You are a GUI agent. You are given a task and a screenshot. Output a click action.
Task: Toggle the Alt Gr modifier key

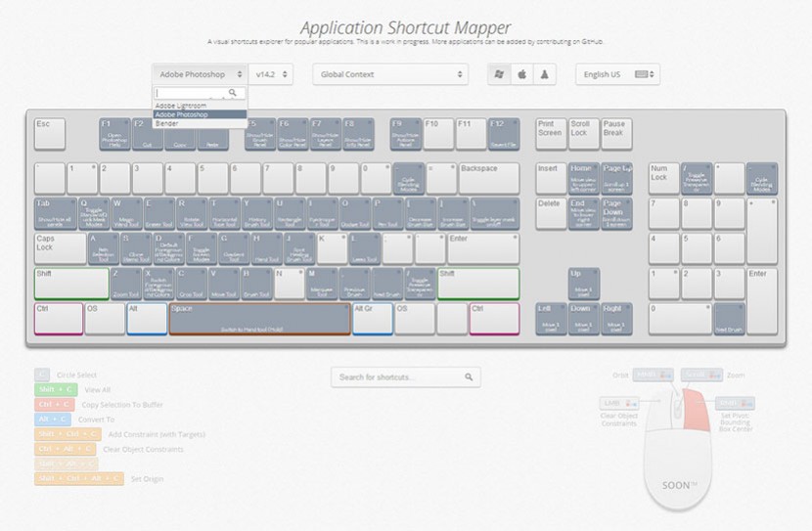click(x=373, y=319)
